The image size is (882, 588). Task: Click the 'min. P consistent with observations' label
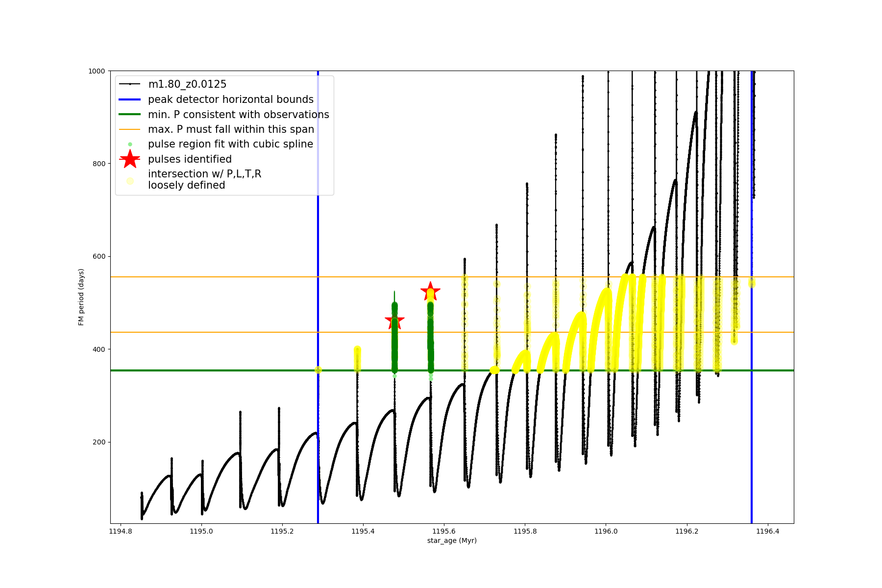coord(239,115)
